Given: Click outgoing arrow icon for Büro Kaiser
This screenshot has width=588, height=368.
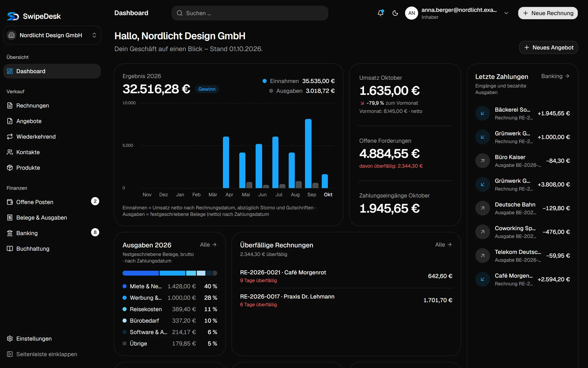Looking at the screenshot, I should tap(482, 161).
